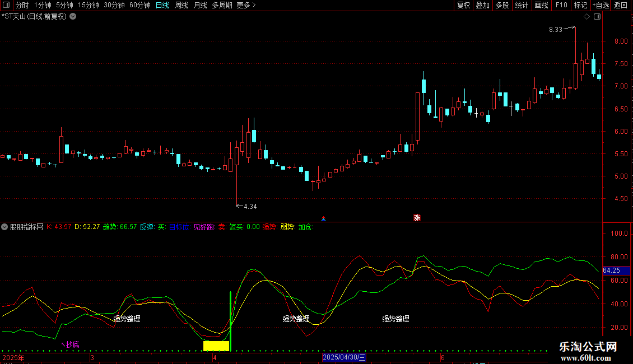
Task: Click the first 强势整理 label near March
Action: pos(127,319)
